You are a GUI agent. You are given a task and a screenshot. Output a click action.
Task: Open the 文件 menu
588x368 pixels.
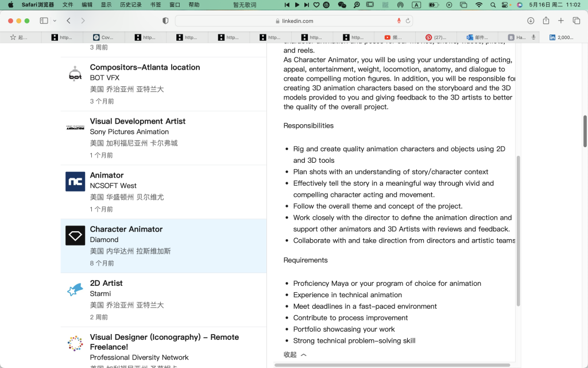click(68, 5)
